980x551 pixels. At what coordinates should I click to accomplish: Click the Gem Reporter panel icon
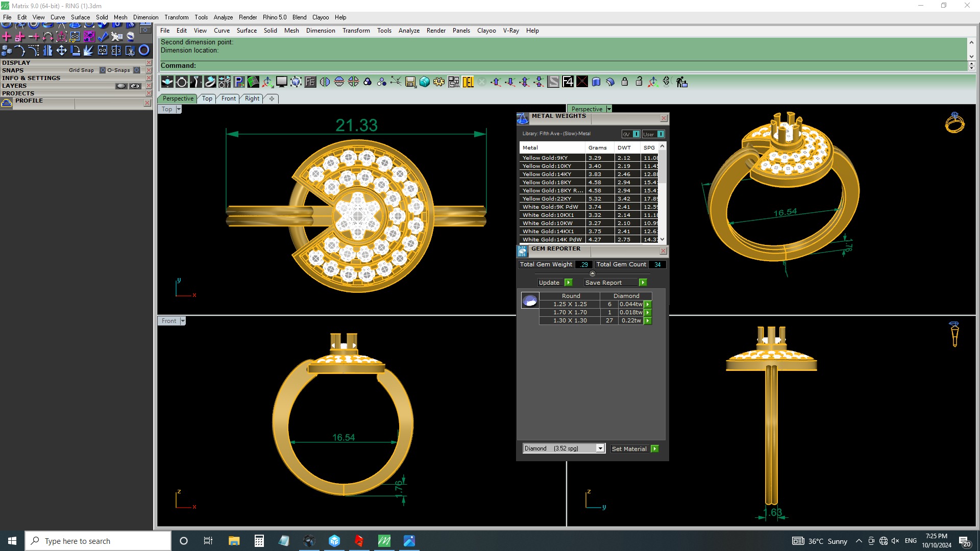tap(522, 252)
